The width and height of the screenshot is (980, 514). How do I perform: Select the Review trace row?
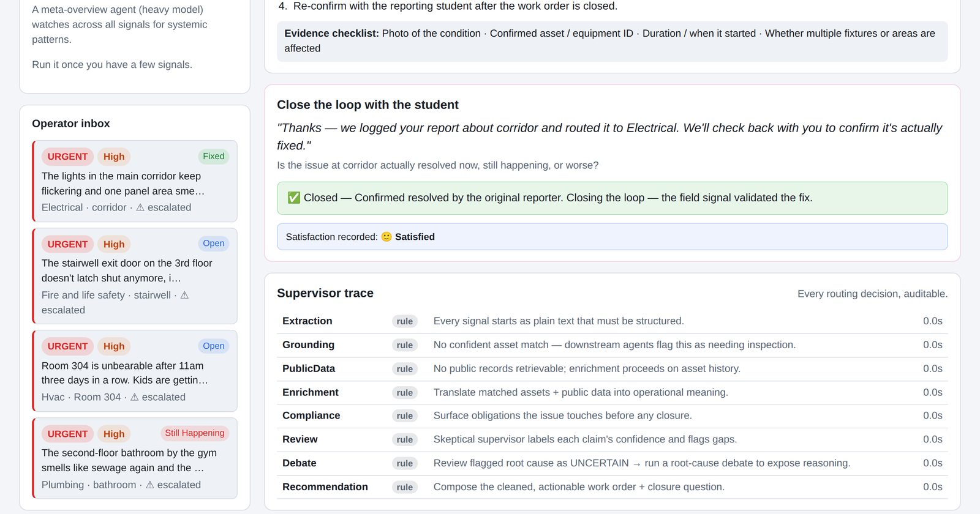tap(612, 440)
